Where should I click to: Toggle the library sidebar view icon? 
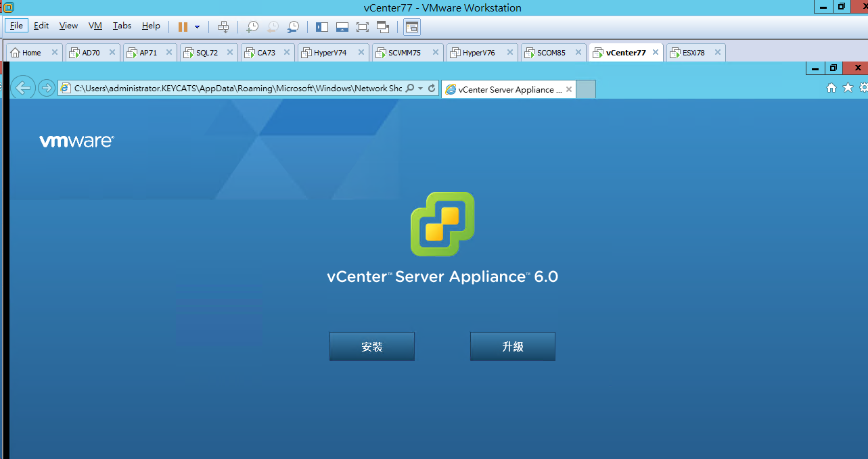(x=322, y=27)
